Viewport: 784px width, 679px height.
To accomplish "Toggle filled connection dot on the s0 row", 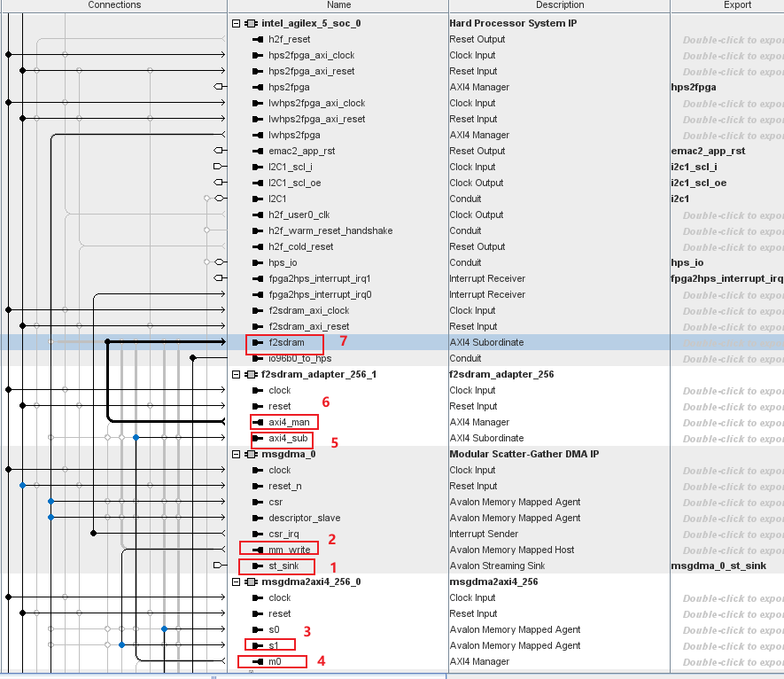I will coord(164,629).
